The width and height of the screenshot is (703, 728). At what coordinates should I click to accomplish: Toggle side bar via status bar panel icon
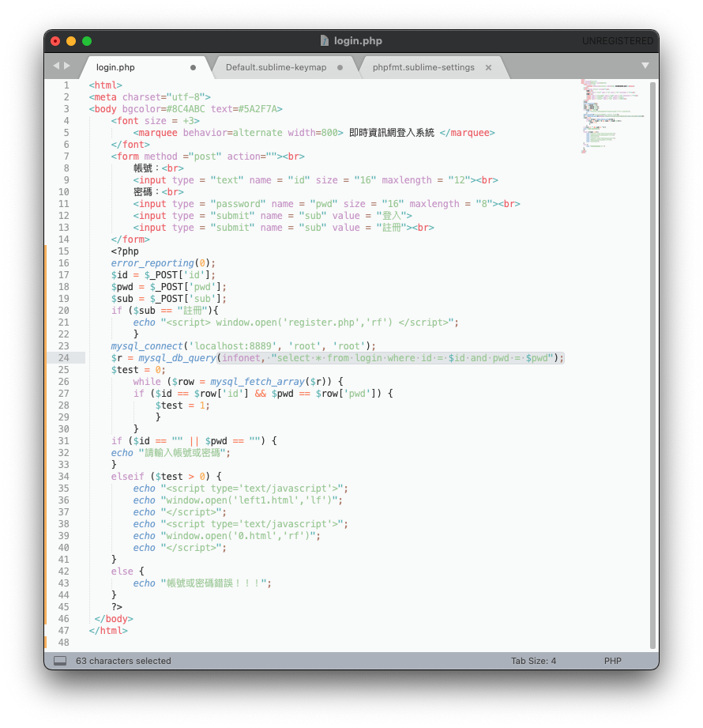60,661
